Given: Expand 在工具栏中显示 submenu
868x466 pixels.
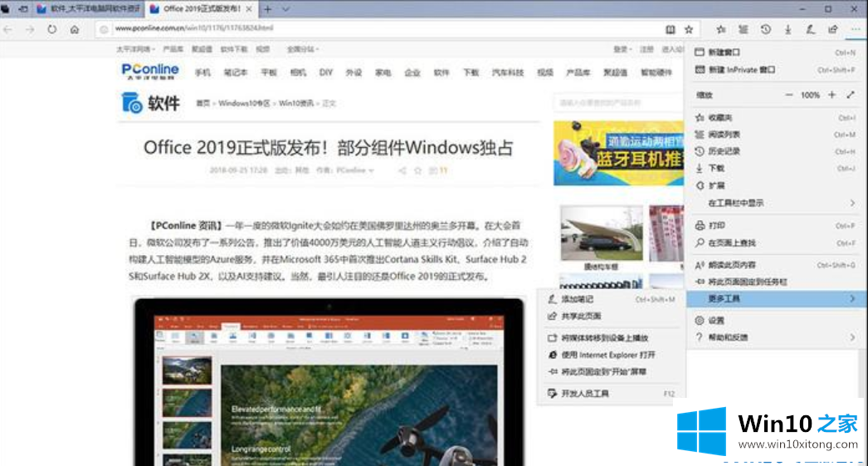Looking at the screenshot, I should click(776, 204).
